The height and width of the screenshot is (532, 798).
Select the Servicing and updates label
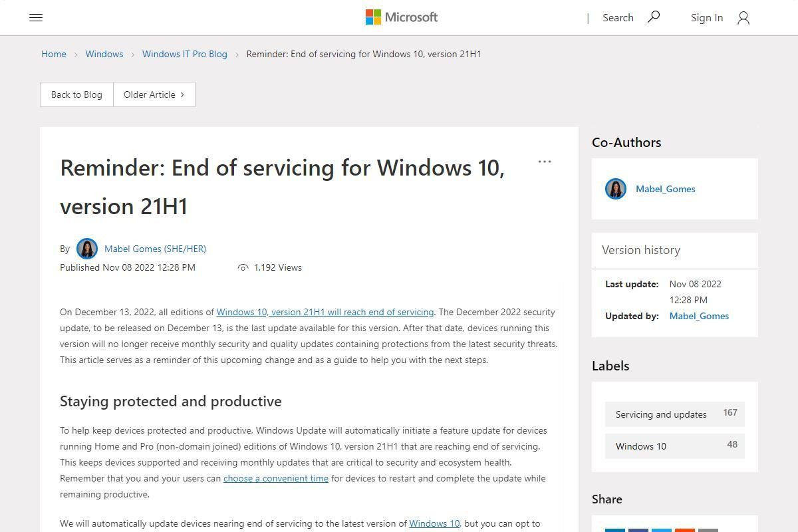(x=675, y=414)
